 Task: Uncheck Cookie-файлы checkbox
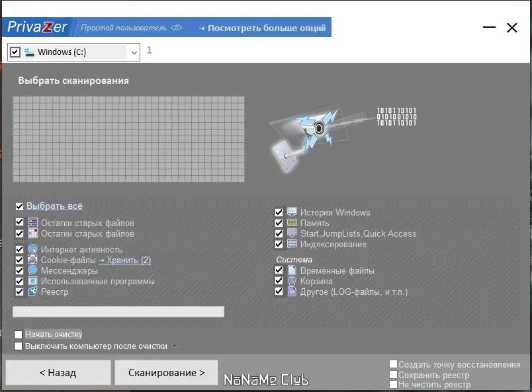click(19, 260)
